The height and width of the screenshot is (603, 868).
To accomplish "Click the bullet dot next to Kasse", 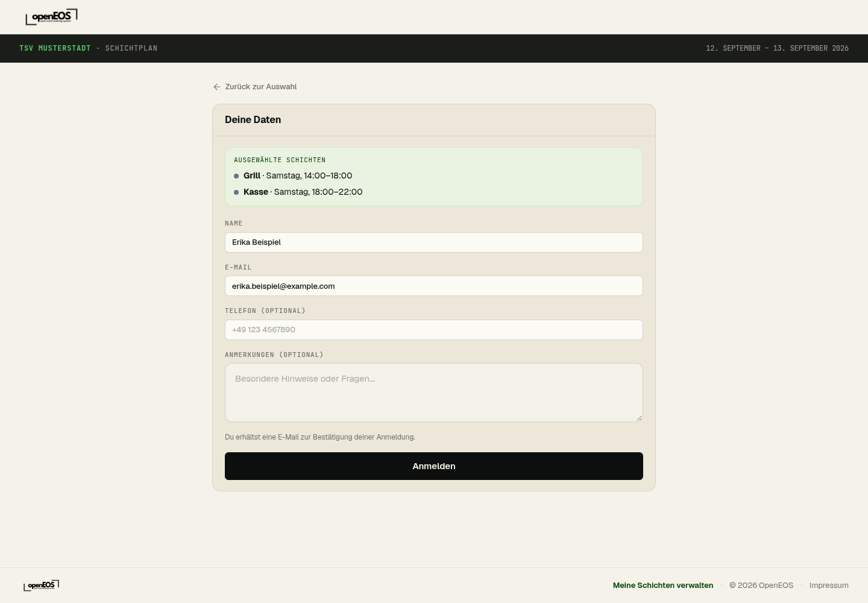I will coord(236,192).
